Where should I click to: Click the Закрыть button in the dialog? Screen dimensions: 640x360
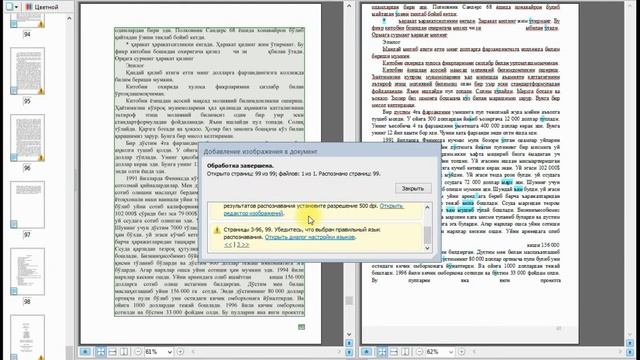point(413,189)
